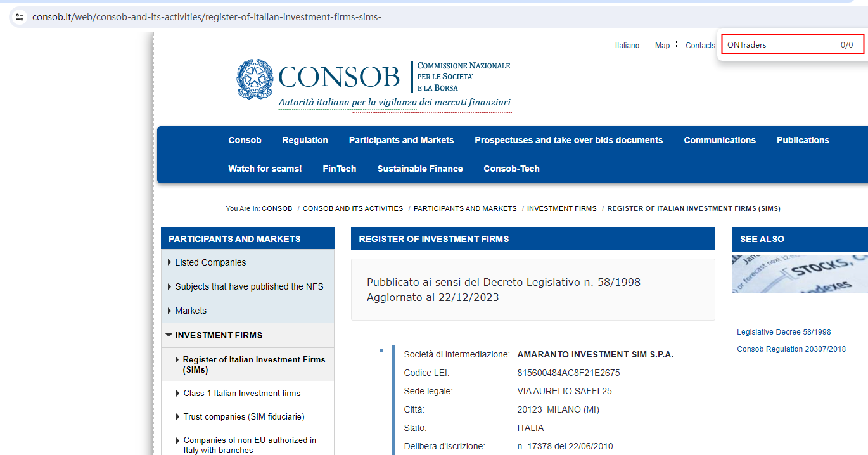Click the stocks thumbnail under See Also
The width and height of the screenshot is (868, 455).
click(800, 274)
